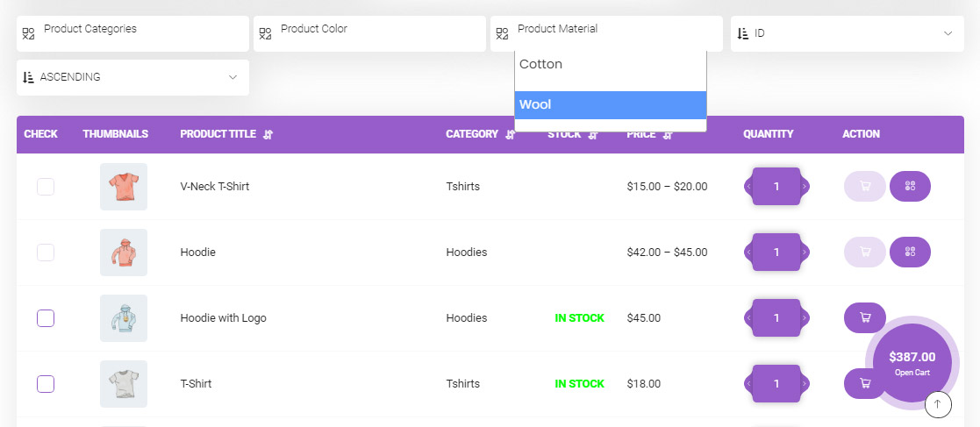Open the Hoodie product thumbnail
The width and height of the screenshot is (980, 427).
click(x=124, y=253)
